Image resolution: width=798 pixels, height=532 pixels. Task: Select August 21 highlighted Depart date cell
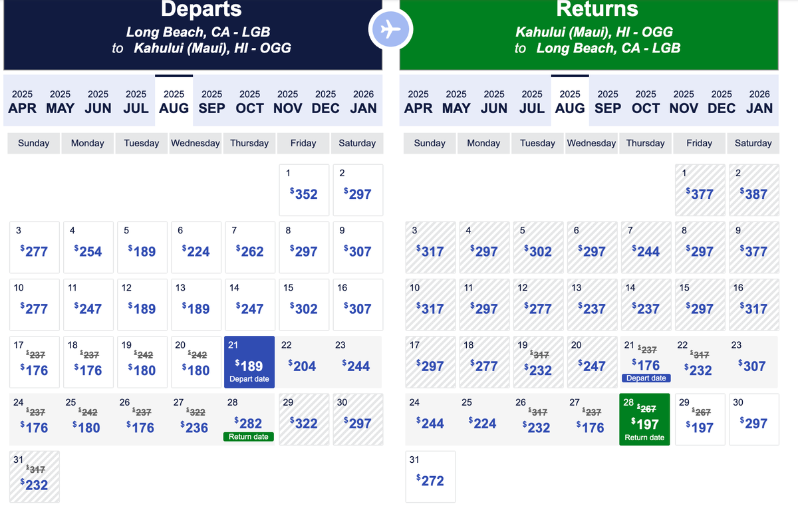coord(249,362)
